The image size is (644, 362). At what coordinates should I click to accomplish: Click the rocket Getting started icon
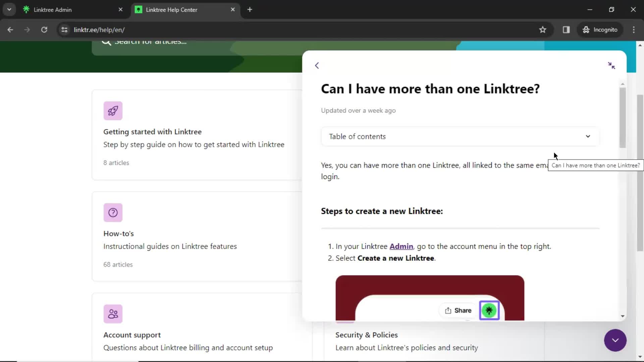[x=113, y=111]
